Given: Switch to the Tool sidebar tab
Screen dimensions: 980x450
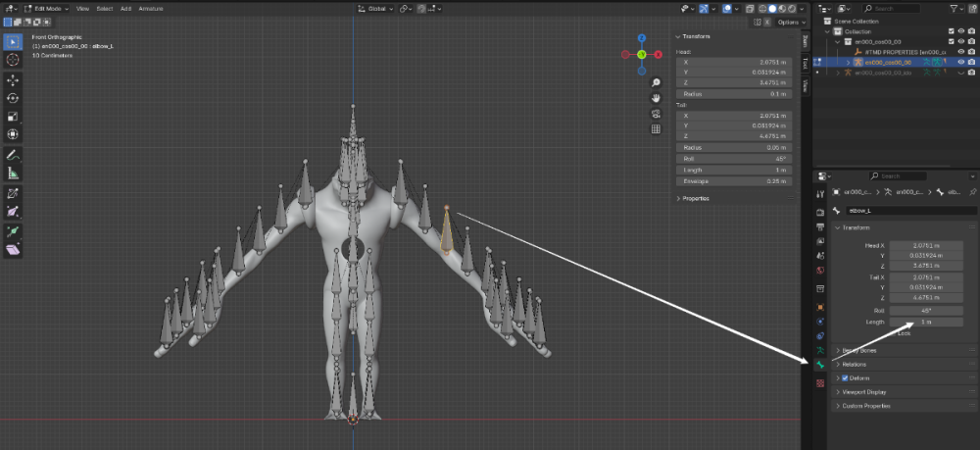Looking at the screenshot, I should (x=805, y=63).
